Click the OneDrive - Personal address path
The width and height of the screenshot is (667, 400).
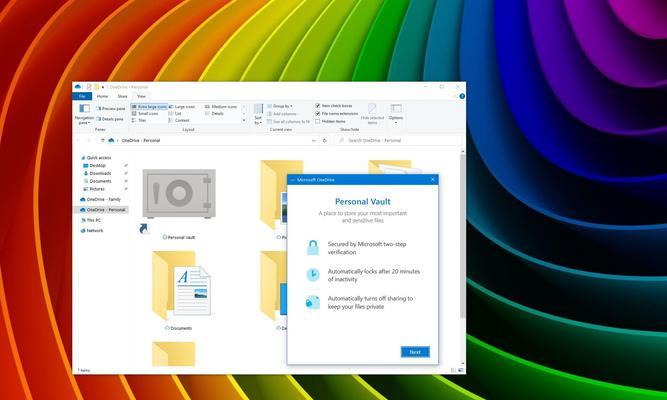(x=141, y=140)
